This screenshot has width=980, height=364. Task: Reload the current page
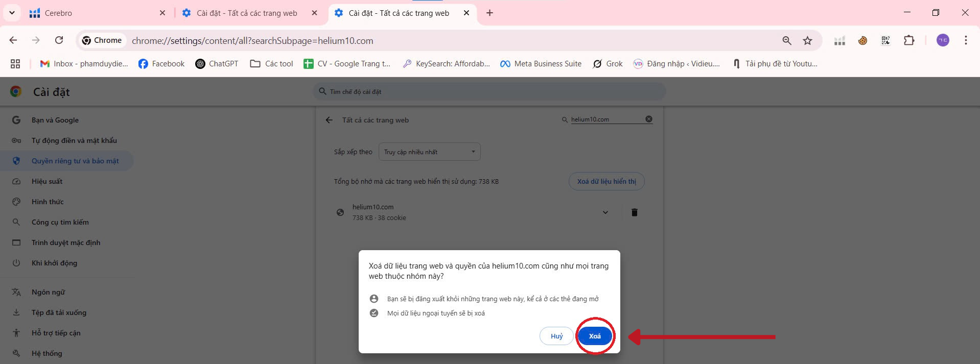coord(59,40)
